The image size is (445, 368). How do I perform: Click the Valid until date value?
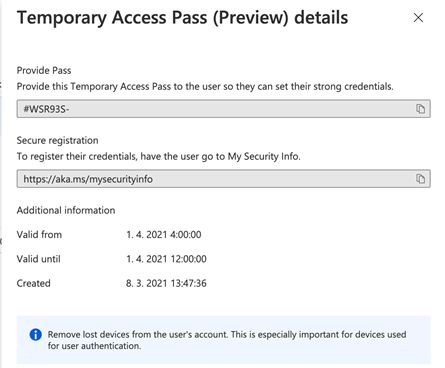166,259
